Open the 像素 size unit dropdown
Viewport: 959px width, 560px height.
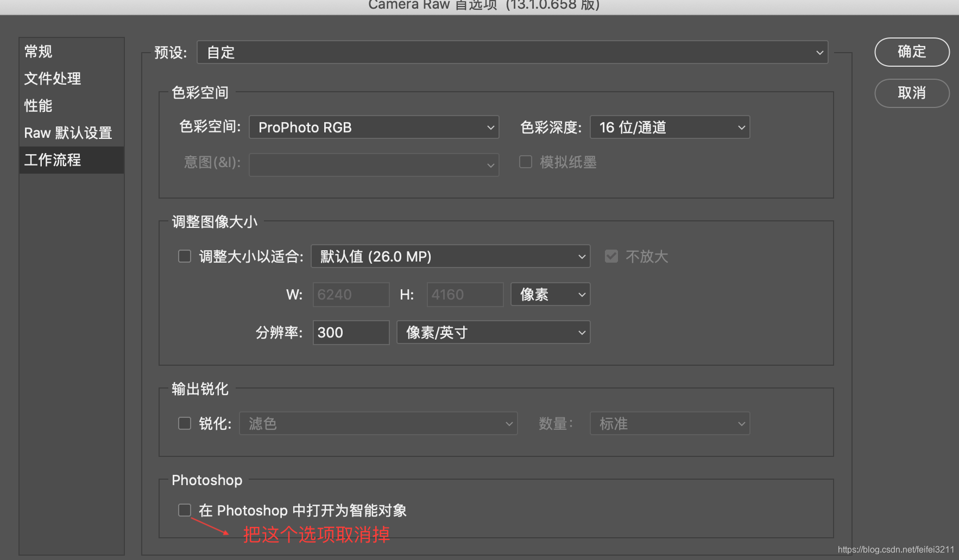pos(550,295)
